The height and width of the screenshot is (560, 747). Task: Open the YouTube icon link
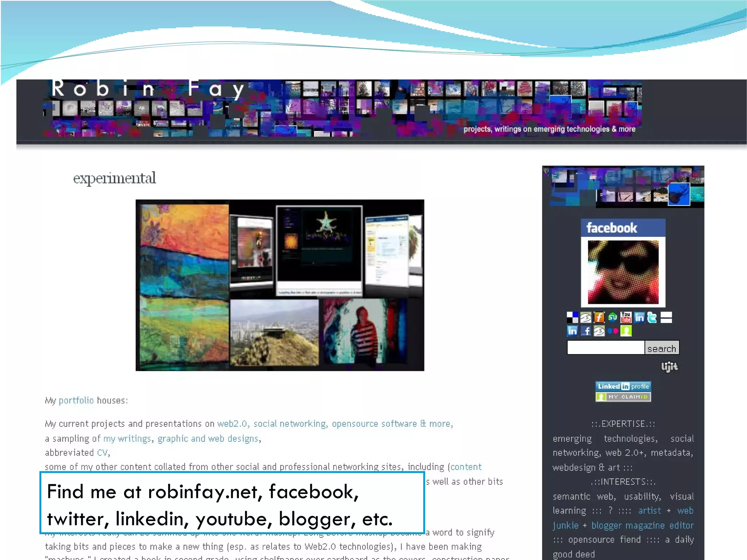[626, 317]
